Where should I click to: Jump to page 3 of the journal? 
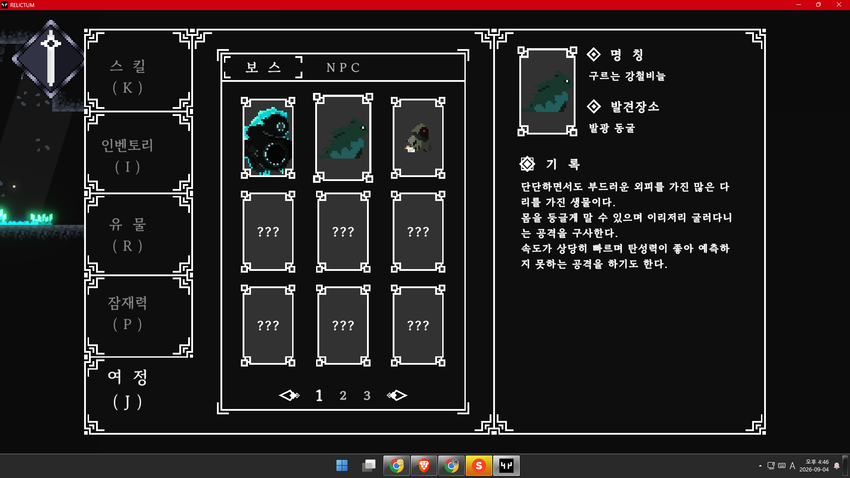(367, 396)
